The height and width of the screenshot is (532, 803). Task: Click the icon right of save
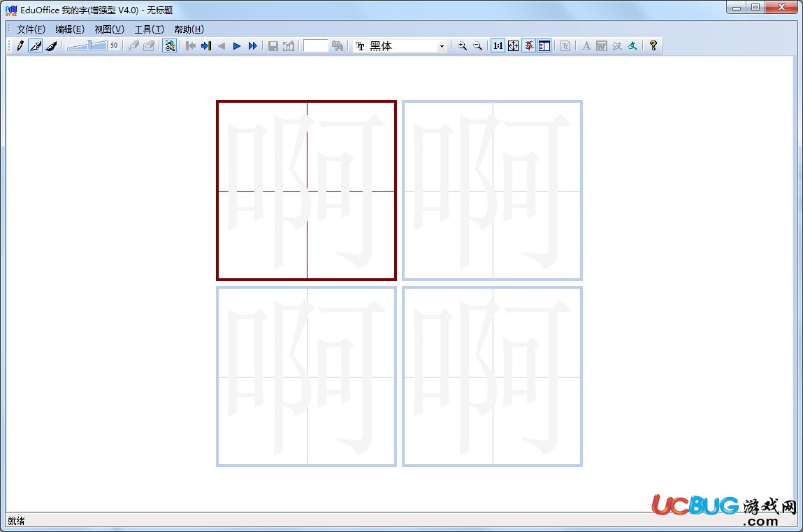click(x=289, y=46)
